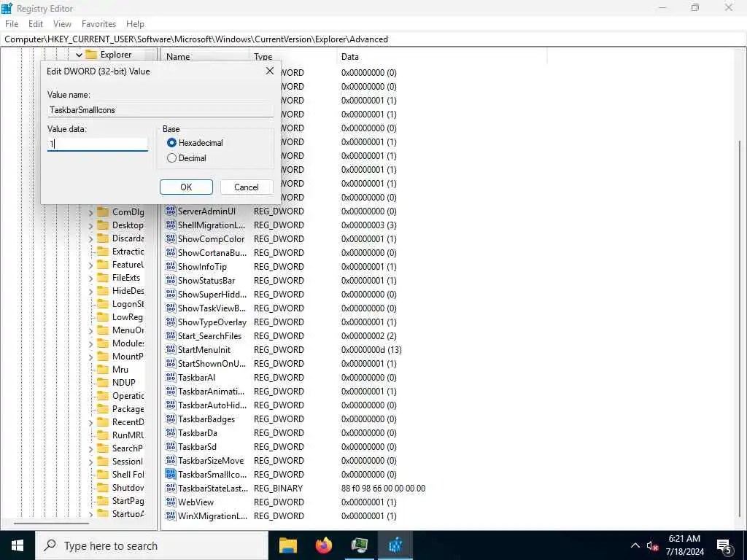Open the Edit menu
The width and height of the screenshot is (747, 560).
36,24
